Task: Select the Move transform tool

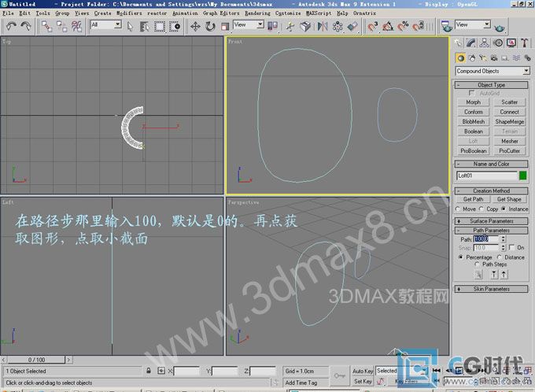Action: click(195, 26)
